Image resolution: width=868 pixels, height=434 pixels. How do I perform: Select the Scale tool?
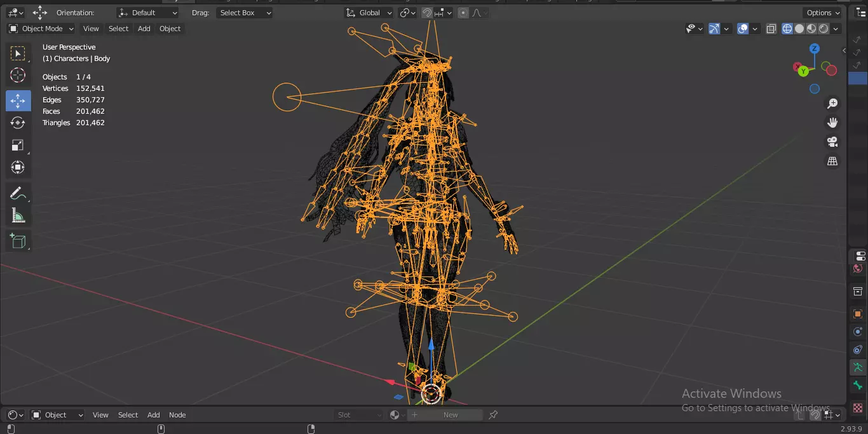(x=18, y=145)
